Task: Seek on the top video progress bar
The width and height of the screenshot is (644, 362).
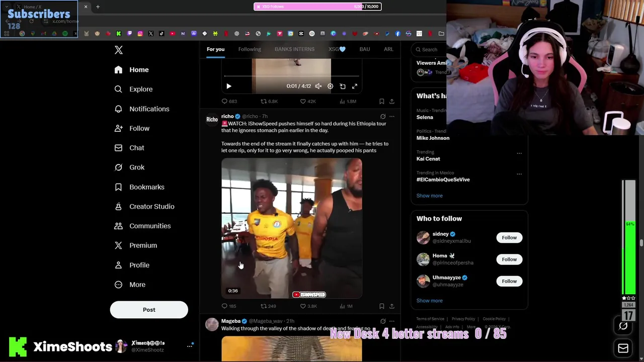Action: [291, 76]
